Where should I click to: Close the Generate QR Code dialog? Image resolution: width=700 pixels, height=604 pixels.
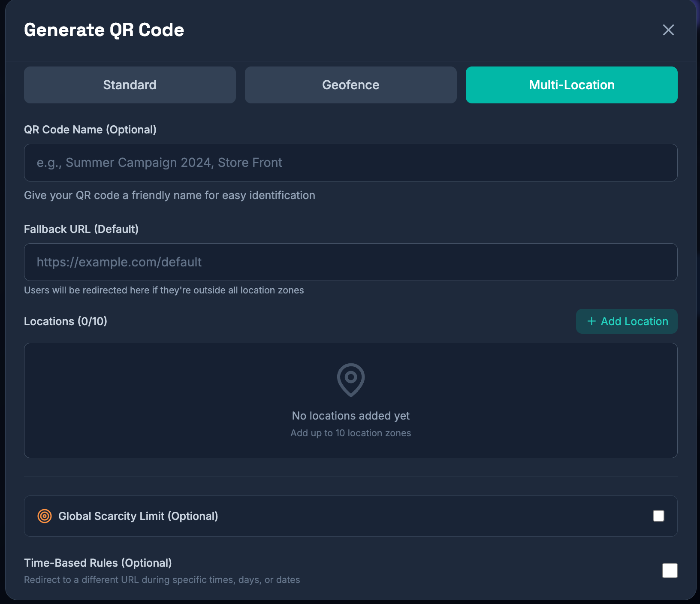coord(668,30)
